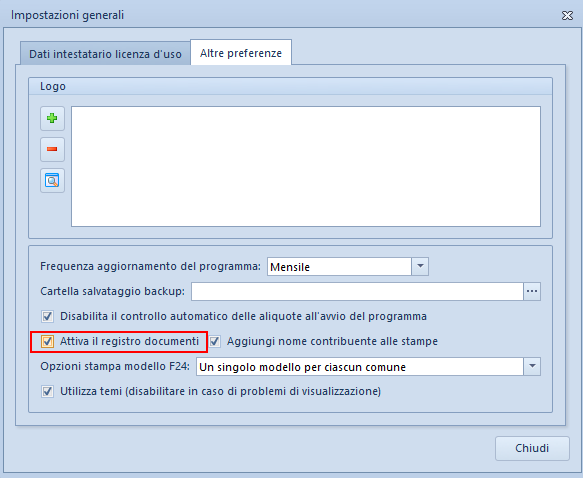Image resolution: width=583 pixels, height=478 pixels.
Task: Uncheck Attiva il registro documenti
Action: (x=47, y=342)
